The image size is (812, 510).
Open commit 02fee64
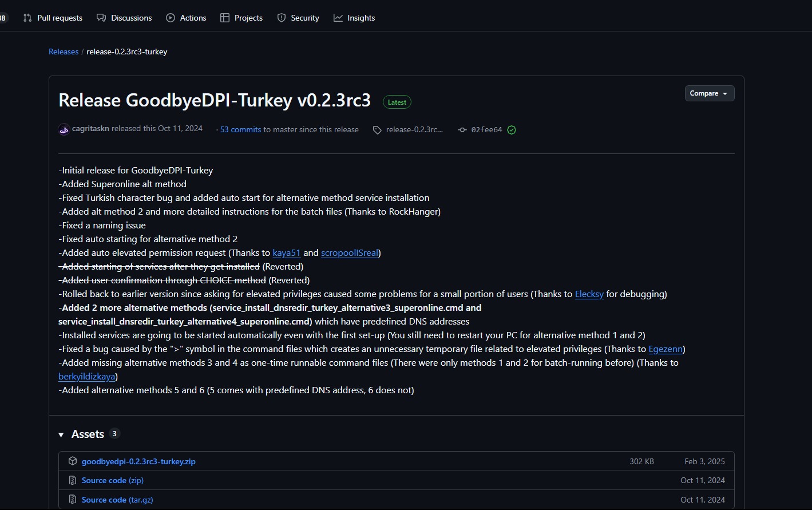pos(486,130)
